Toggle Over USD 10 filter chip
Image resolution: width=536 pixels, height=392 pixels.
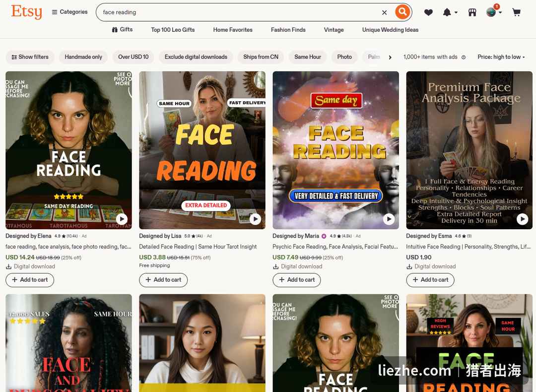click(x=134, y=57)
